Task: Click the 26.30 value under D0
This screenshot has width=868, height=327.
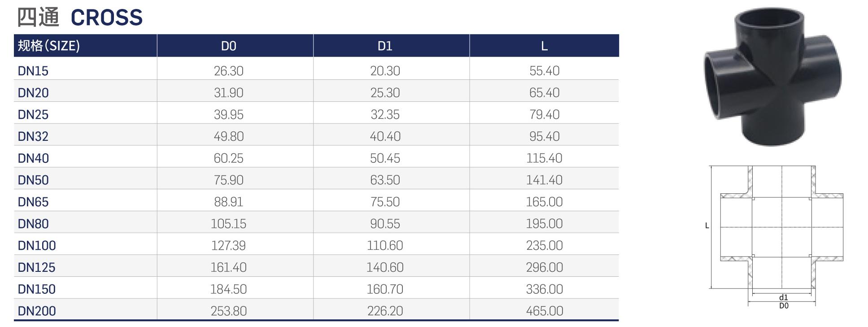Action: tap(228, 71)
